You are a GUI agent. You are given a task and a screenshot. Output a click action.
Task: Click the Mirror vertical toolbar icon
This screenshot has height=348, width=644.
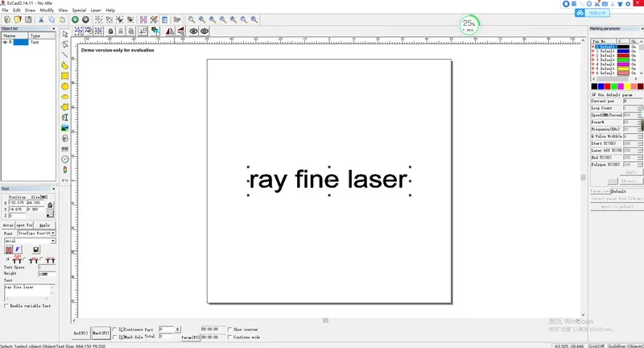click(180, 31)
